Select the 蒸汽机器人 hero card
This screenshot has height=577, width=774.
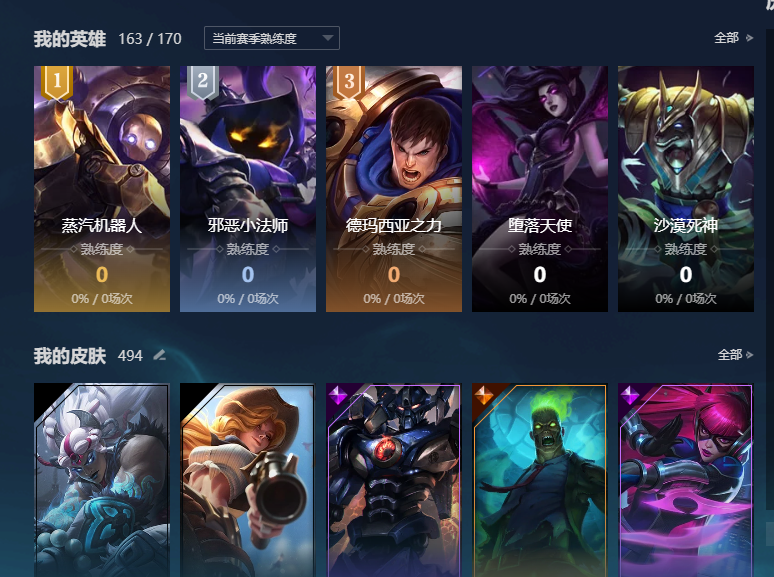click(x=102, y=189)
